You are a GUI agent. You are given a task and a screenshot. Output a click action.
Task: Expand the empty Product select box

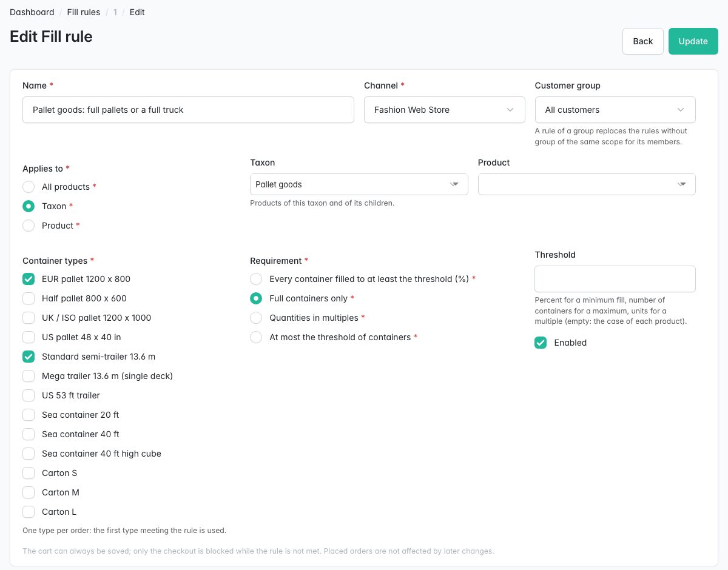[x=587, y=184]
